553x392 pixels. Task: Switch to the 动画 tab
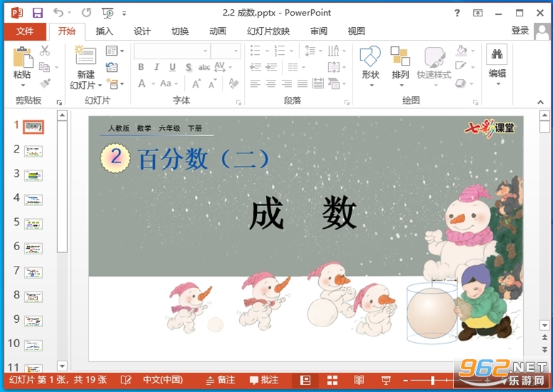(x=218, y=31)
